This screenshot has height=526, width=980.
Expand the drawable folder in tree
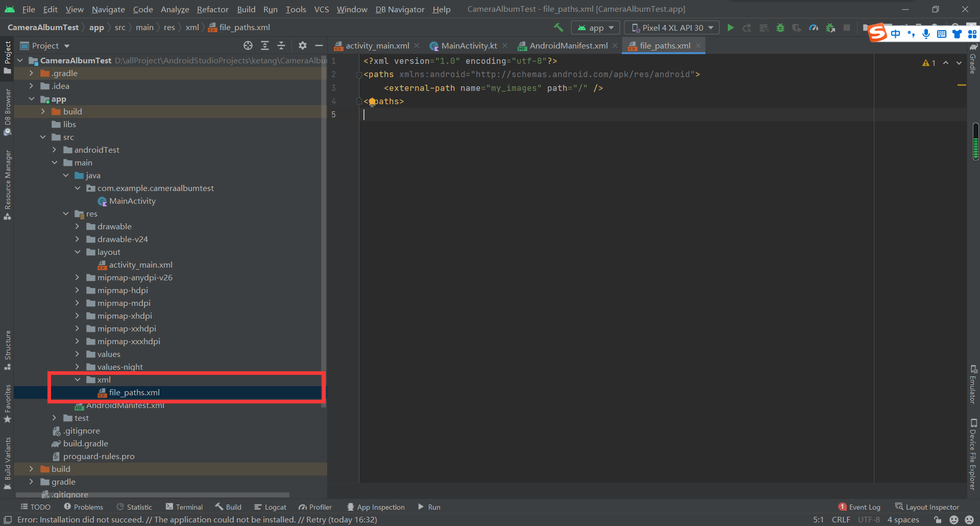[x=77, y=226]
